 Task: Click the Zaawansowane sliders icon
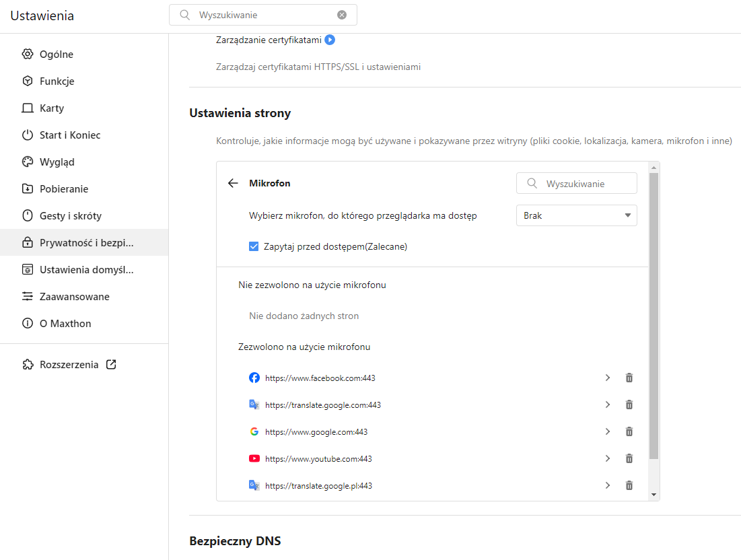point(28,296)
